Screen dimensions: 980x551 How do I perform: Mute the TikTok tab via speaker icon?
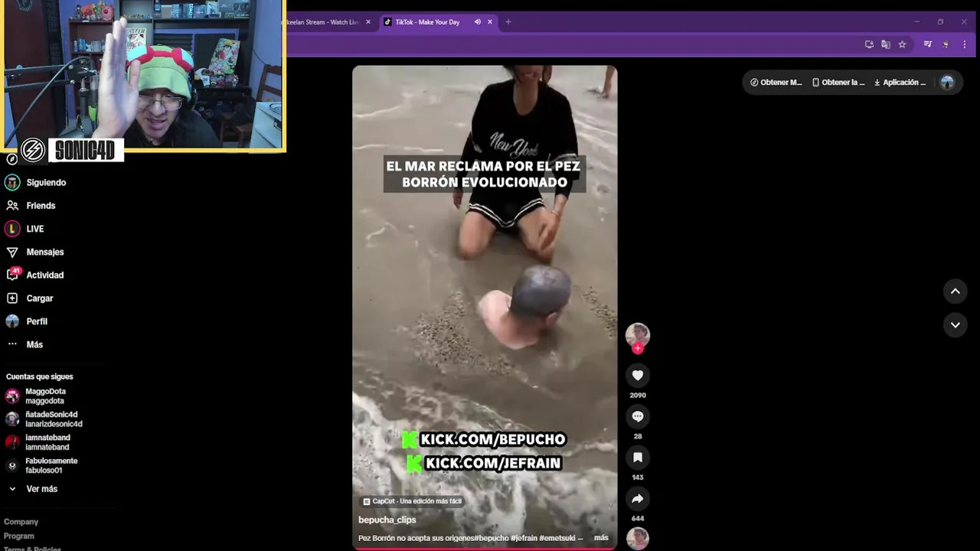tap(477, 22)
